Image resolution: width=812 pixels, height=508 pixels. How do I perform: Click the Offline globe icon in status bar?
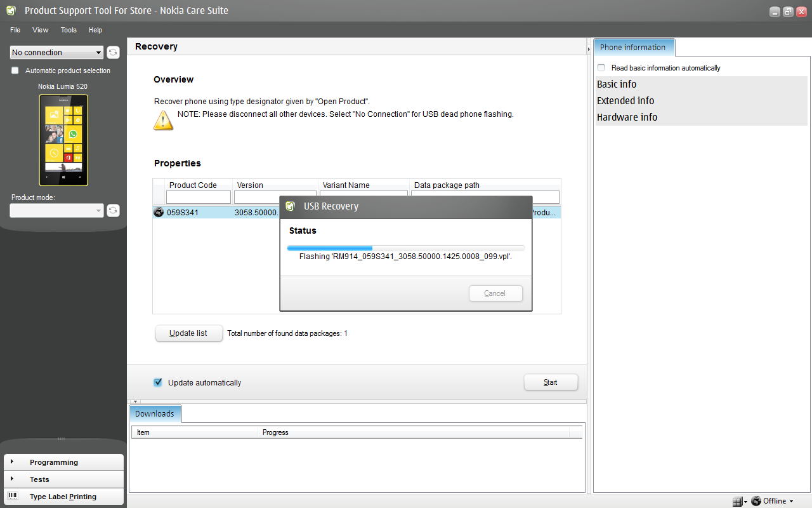tap(756, 501)
